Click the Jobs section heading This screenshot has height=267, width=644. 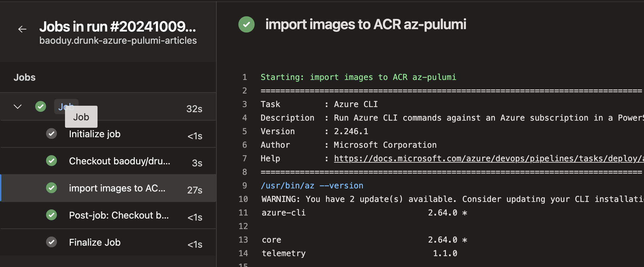click(x=24, y=77)
